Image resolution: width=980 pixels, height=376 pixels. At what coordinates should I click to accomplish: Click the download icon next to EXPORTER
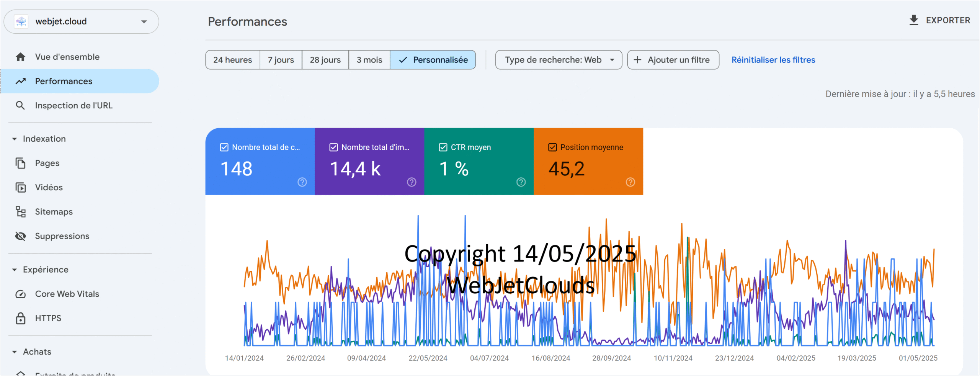click(x=914, y=20)
